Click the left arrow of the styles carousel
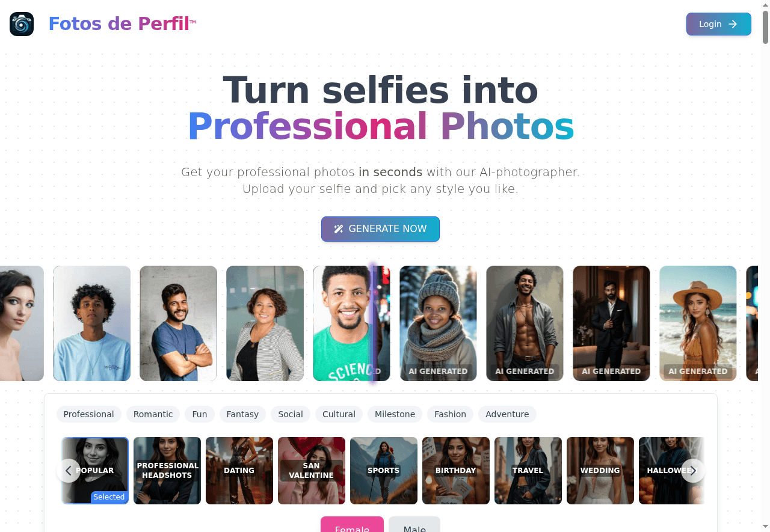Viewport: 770px width, 532px height. click(68, 471)
